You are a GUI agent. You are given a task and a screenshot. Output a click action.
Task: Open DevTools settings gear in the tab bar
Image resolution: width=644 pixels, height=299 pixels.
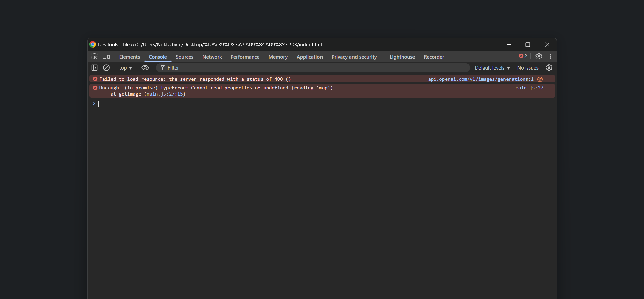(539, 56)
